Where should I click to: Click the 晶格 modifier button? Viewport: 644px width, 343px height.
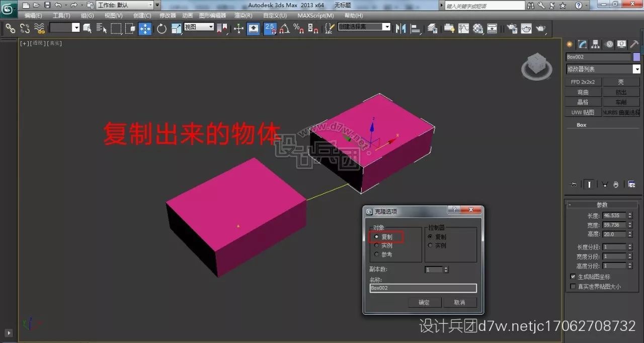pyautogui.click(x=583, y=102)
